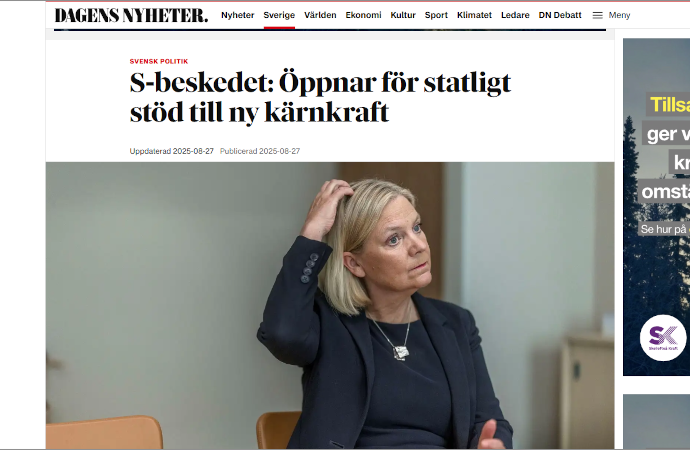Viewport: 690px width, 450px height.
Task: Open the Sport section
Action: pyautogui.click(x=436, y=15)
